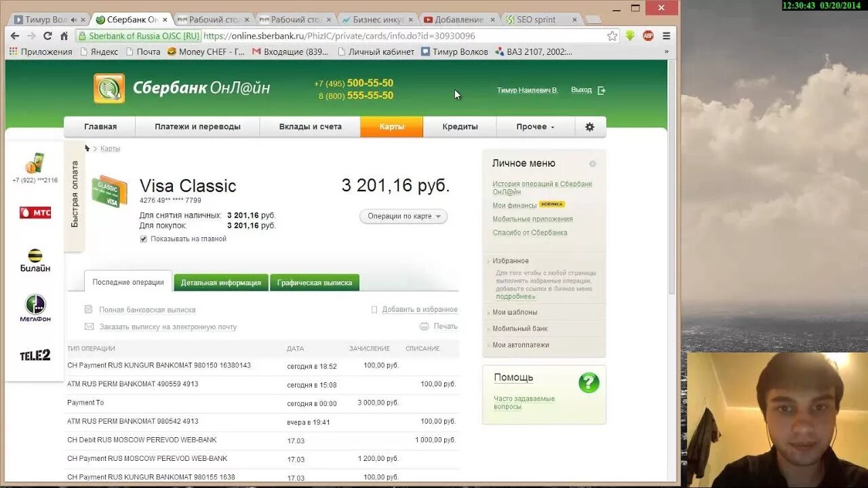This screenshot has width=868, height=488.
Task: Click the document icon for full statement
Action: 88,309
